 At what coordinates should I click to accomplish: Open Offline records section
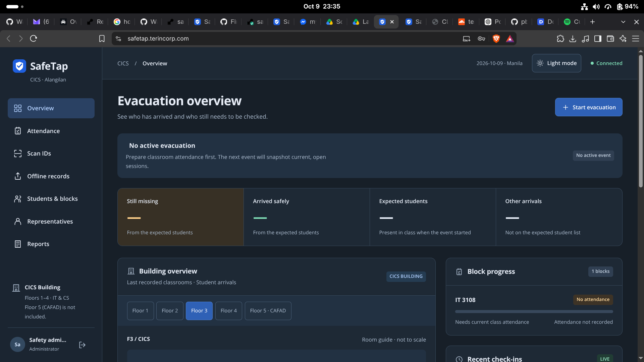51,176
